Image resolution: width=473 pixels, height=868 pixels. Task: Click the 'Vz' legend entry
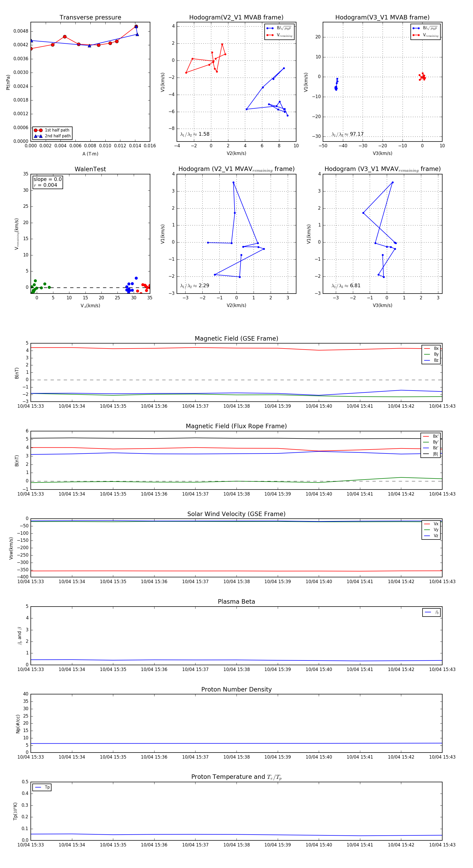(431, 536)
